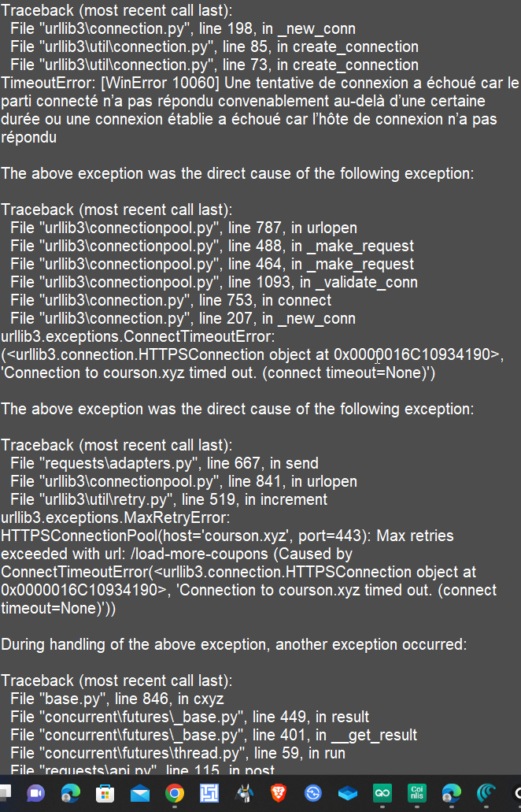521x812 pixels.
Task: Click 'During handling of the above exception' line
Action: point(234,644)
